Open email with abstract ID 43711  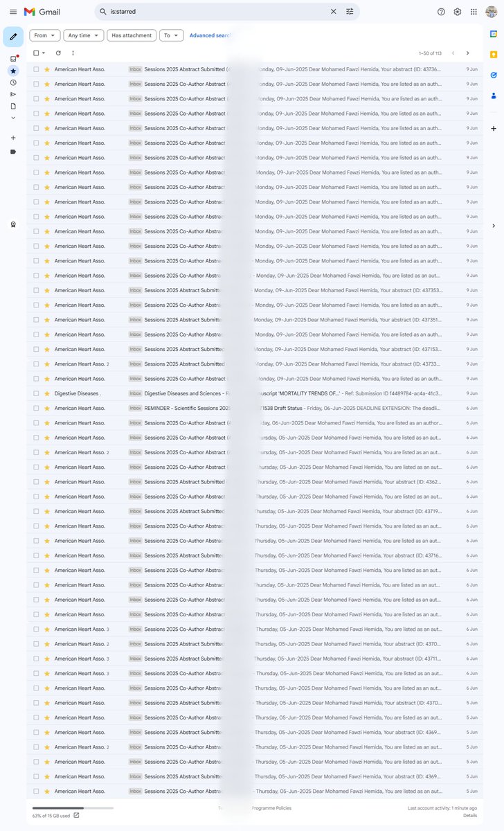pos(255,659)
